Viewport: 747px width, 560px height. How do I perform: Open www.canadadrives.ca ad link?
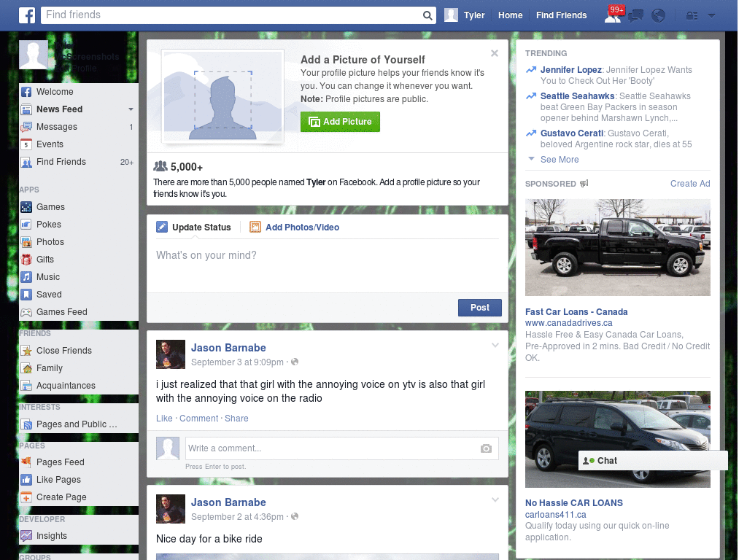568,323
